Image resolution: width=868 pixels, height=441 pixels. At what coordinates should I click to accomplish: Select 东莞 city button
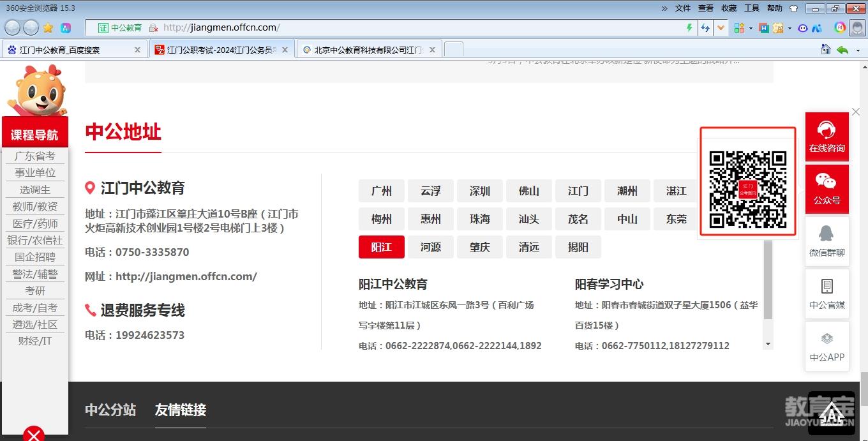(x=677, y=219)
